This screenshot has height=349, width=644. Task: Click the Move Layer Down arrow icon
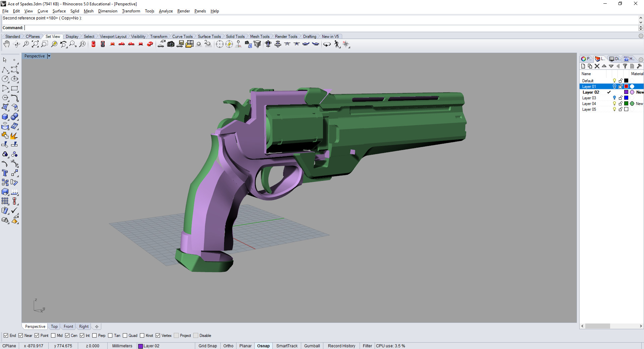(x=611, y=66)
